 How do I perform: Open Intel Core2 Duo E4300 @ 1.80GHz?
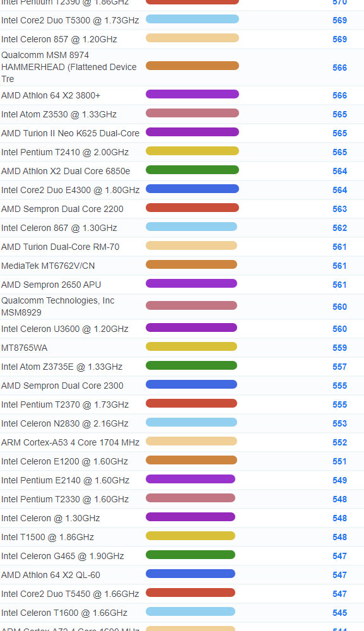coord(71,190)
